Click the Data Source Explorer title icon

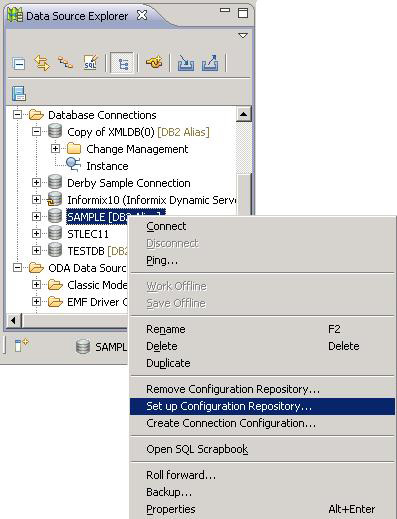(x=16, y=15)
